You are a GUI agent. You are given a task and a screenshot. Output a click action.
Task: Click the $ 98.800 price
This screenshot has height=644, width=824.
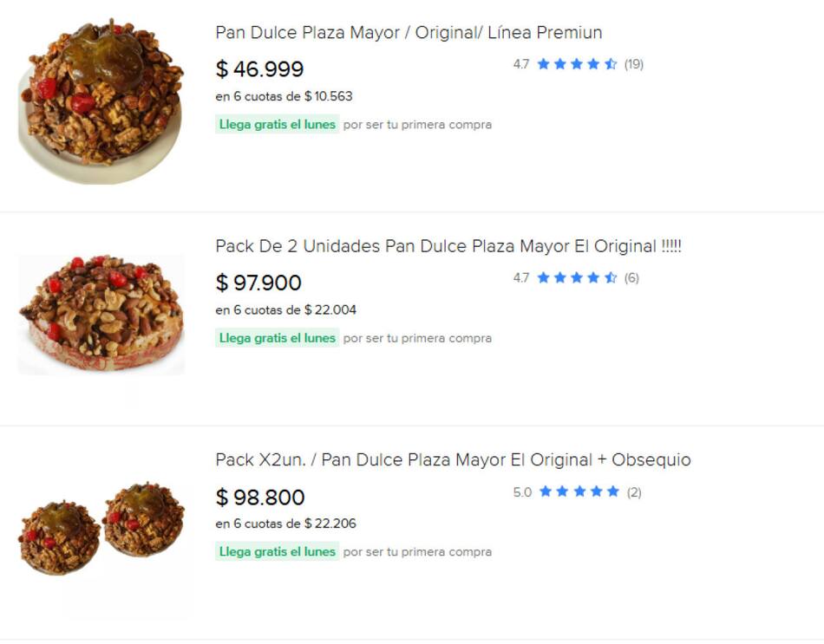tap(260, 498)
